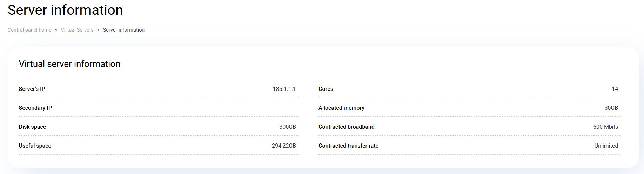
Task: Click the Secondary IP label
Action: 35,108
